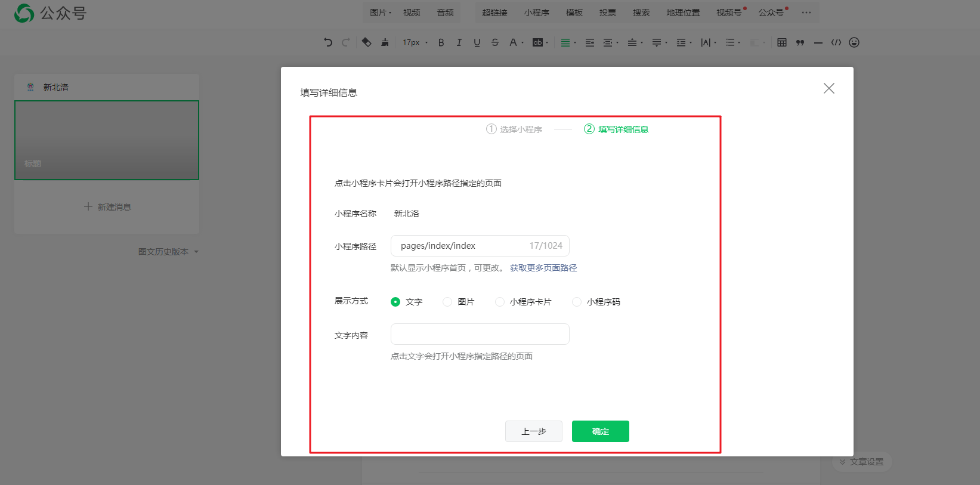Insert a table from toolbar
This screenshot has width=980, height=485.
[781, 42]
